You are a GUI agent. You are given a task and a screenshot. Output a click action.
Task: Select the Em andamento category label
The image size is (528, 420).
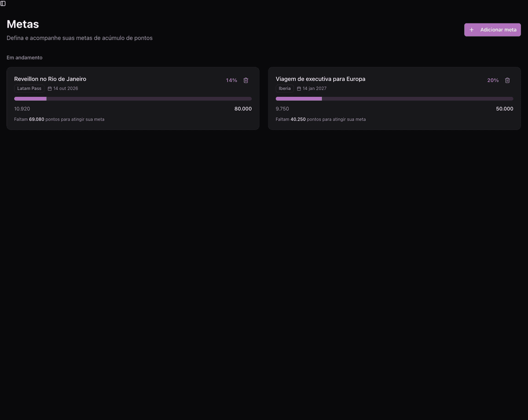pos(24,57)
